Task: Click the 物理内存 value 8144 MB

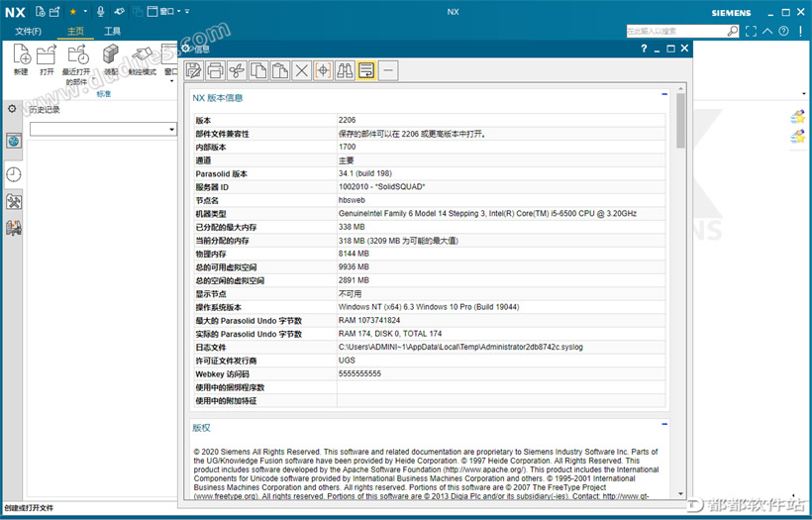Action: point(354,254)
